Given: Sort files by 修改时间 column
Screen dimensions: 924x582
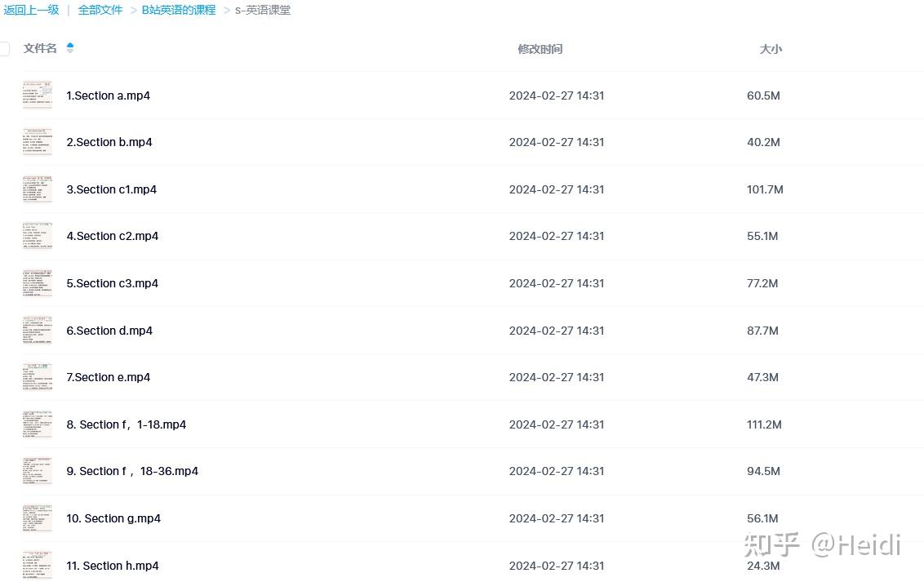Looking at the screenshot, I should [x=540, y=49].
